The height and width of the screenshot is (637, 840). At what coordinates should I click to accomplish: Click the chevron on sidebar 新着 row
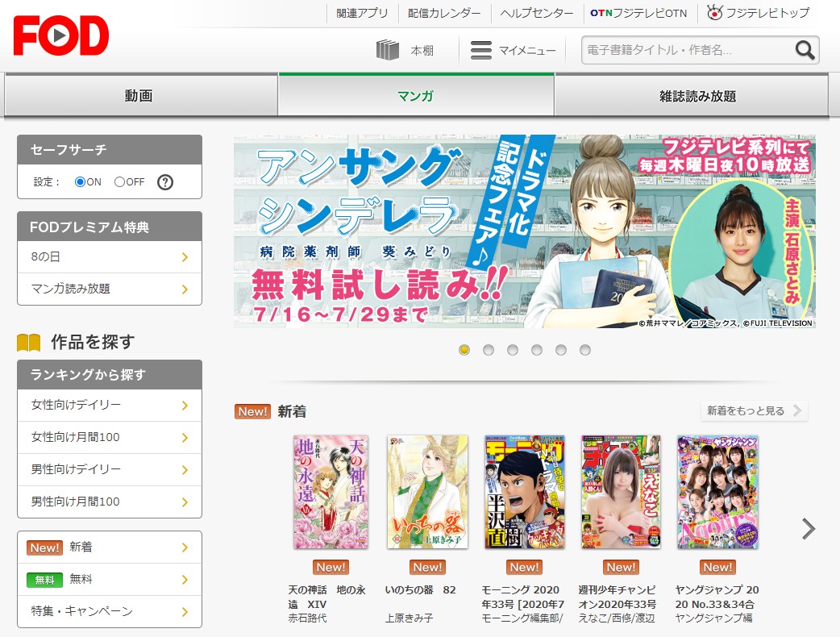[x=185, y=547]
